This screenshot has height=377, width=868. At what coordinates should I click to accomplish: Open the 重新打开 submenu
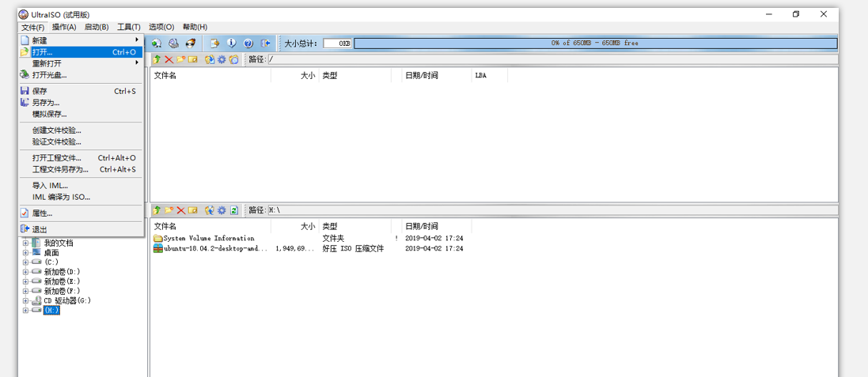(81, 63)
